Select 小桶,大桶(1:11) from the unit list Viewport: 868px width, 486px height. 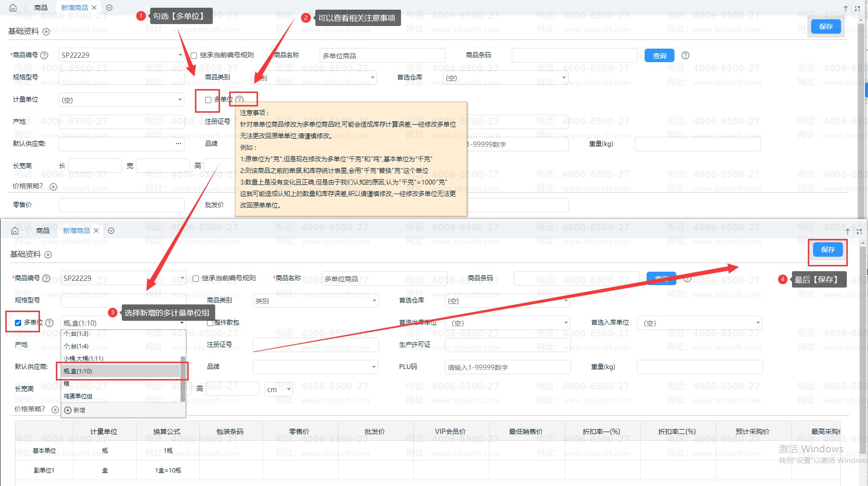tap(83, 358)
